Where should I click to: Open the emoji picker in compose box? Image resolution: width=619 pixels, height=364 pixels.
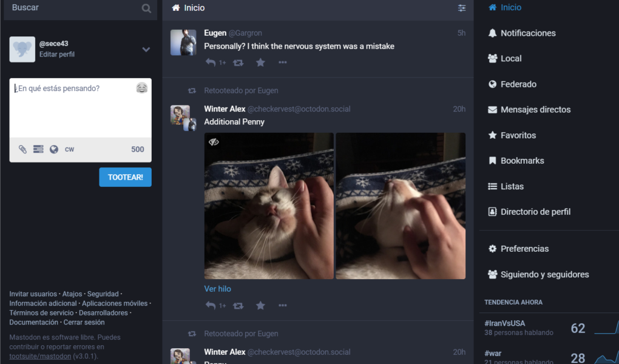coord(142,87)
